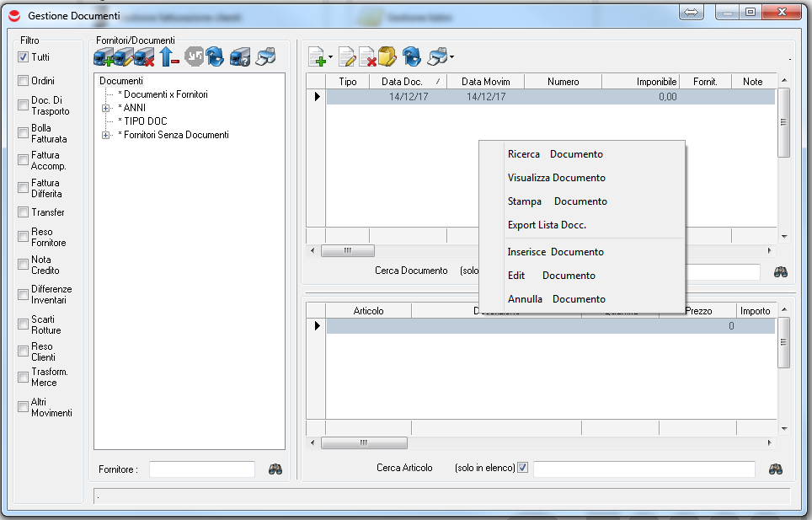Check the Nota Credito filter

click(x=24, y=265)
